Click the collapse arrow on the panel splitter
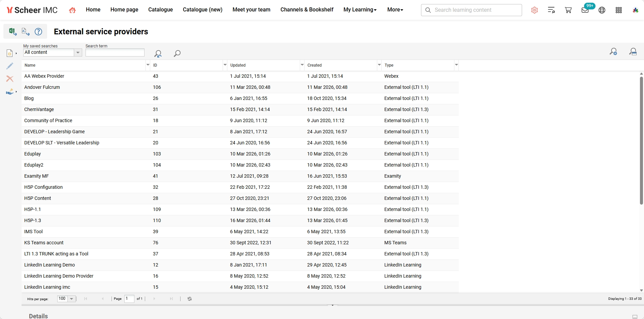Screen dimensions: 644x319 tap(332, 305)
